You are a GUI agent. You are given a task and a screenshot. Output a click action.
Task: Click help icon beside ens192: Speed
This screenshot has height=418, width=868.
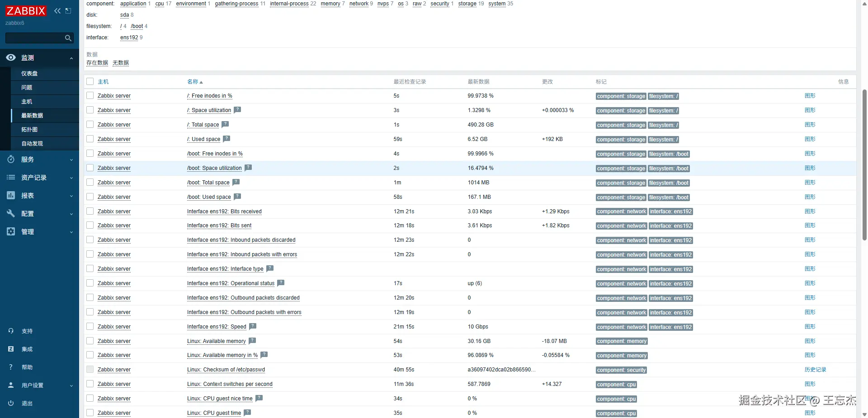pyautogui.click(x=253, y=326)
